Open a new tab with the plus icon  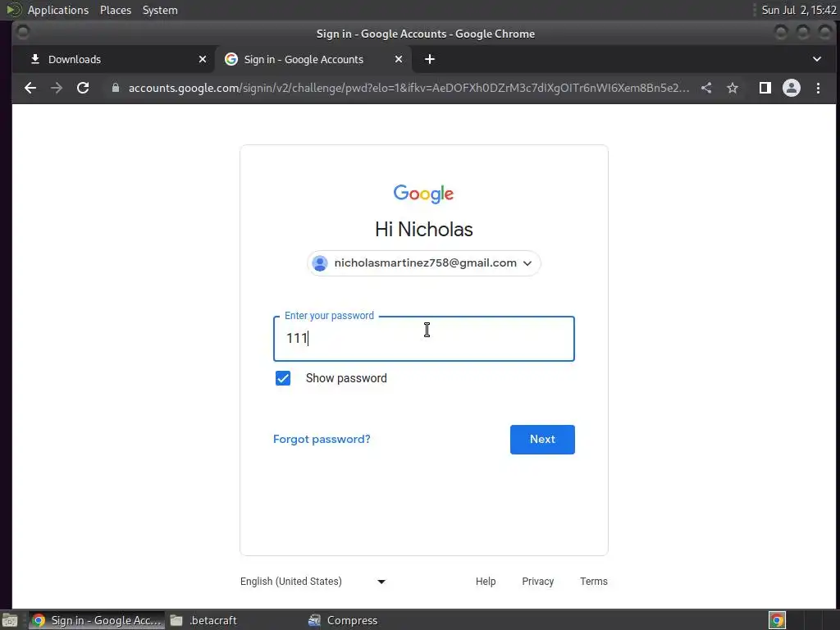[x=430, y=59]
